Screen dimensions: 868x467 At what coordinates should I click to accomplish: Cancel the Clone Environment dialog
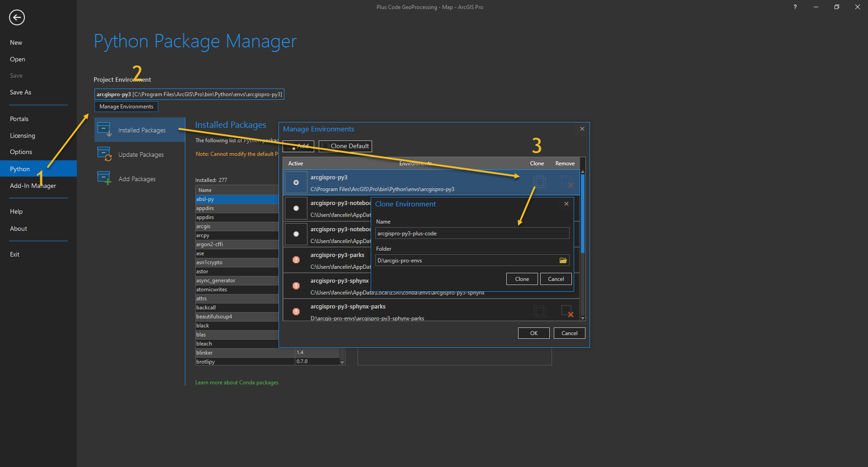(x=556, y=279)
